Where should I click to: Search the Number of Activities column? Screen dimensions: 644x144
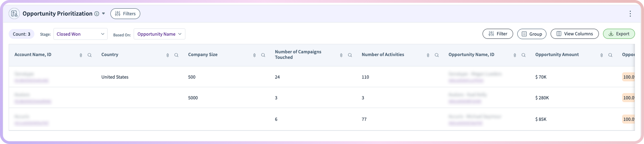[437, 55]
